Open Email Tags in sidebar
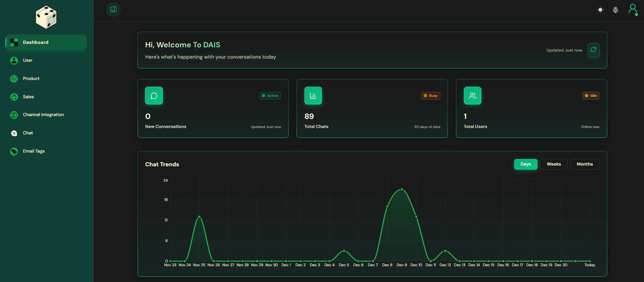Image resolution: width=644 pixels, height=282 pixels. point(34,151)
